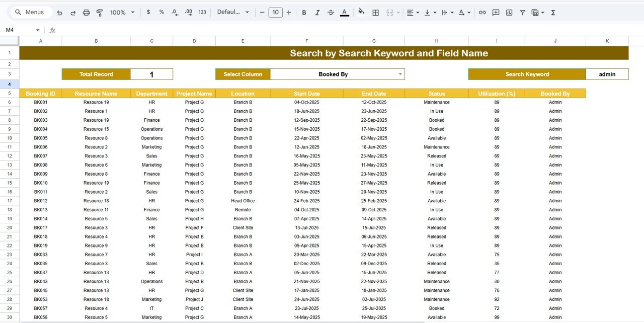Image resolution: width=644 pixels, height=323 pixels.
Task: Click Decrease decimal places
Action: 175,12
